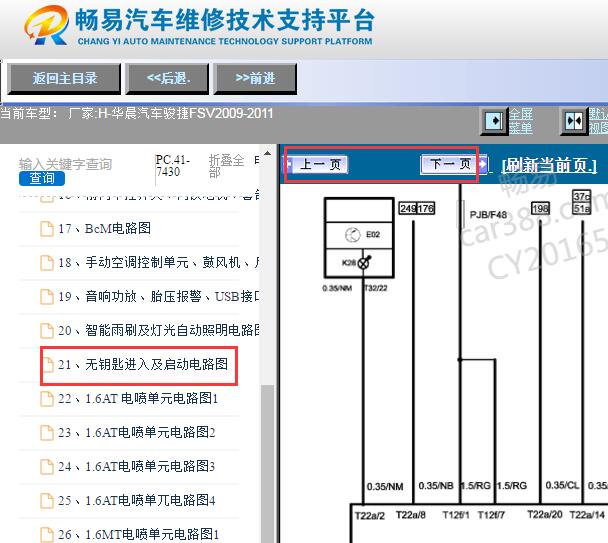The image size is (608, 543).
Task: Click document icon beside item 23
Action: pos(47,432)
